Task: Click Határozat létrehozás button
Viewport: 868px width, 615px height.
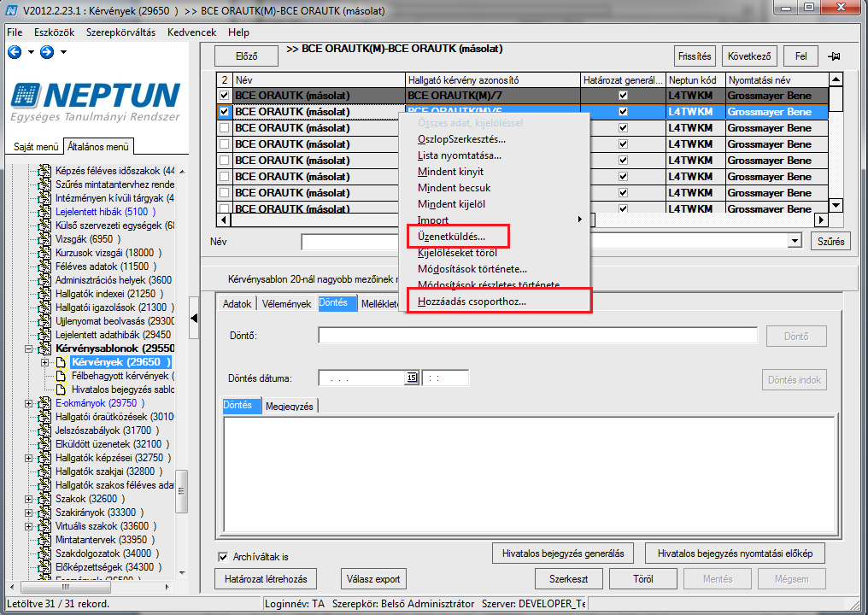Action: [x=266, y=579]
